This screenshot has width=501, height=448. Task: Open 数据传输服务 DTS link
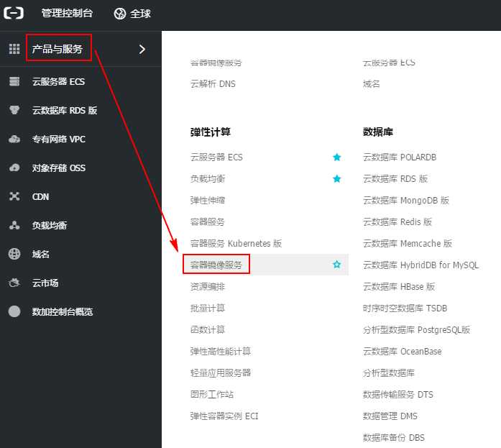point(398,394)
